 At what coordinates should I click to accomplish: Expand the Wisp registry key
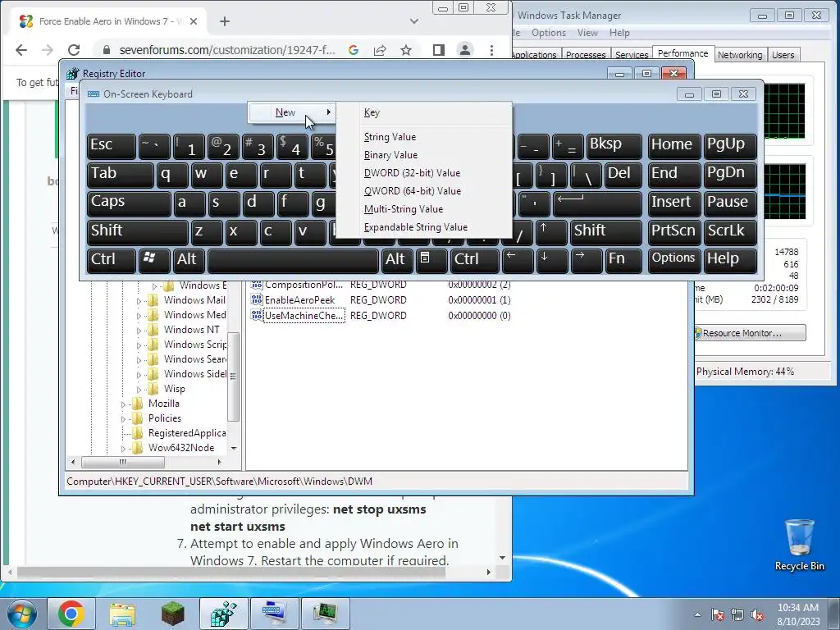pyautogui.click(x=139, y=390)
